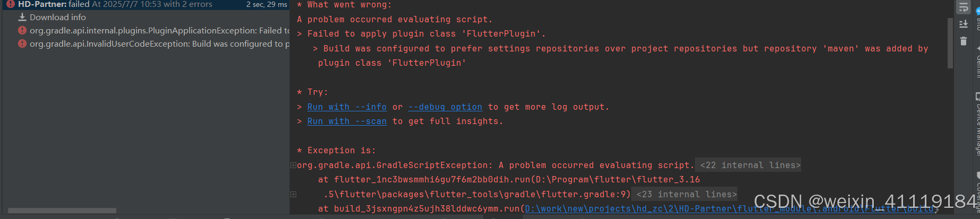Screen dimensions: 980x219
Task: Click the build tree horizontal scrollbar
Action: [x=62, y=211]
